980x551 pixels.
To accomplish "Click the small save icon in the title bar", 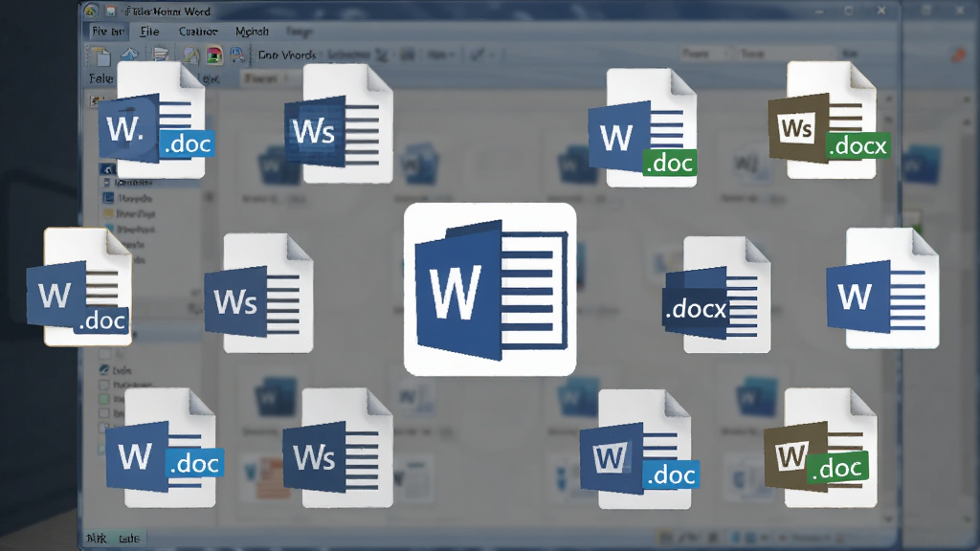I will [x=110, y=11].
